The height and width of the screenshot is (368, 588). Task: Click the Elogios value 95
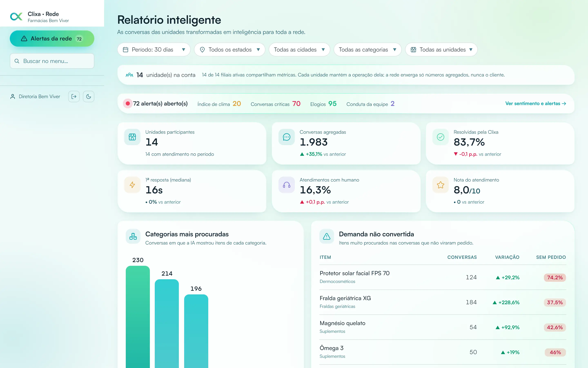(332, 103)
